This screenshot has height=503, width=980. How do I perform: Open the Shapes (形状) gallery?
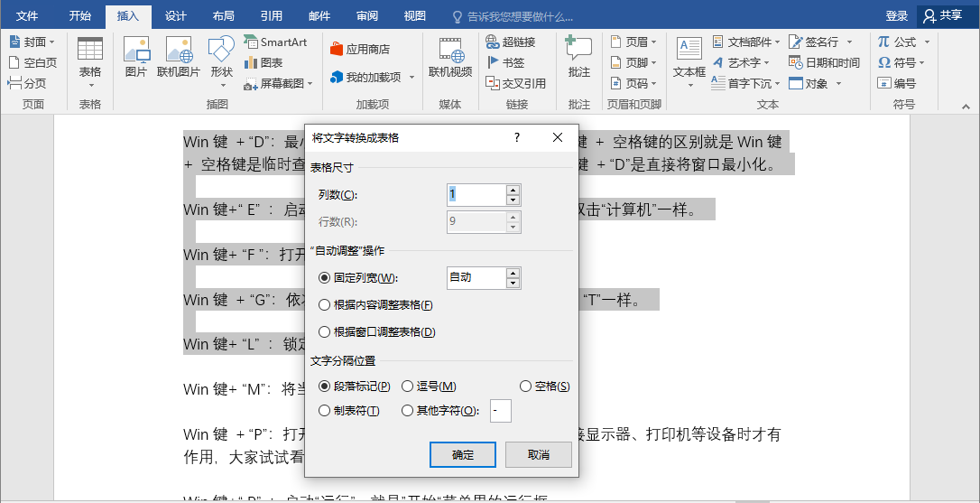[x=221, y=63]
